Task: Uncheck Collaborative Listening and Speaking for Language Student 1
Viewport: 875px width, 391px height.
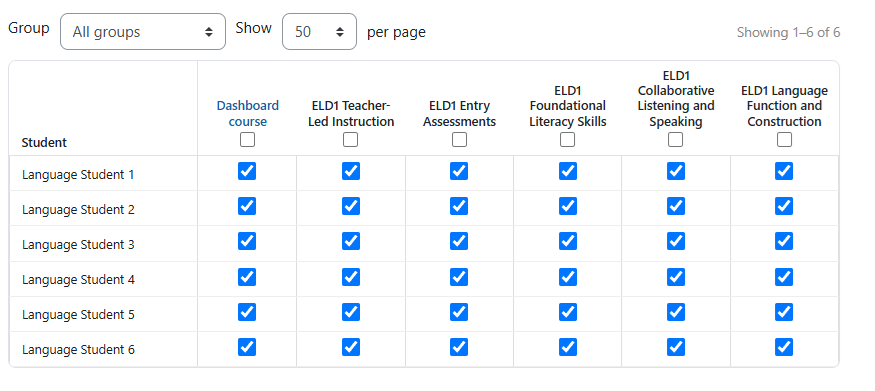Action: point(676,171)
